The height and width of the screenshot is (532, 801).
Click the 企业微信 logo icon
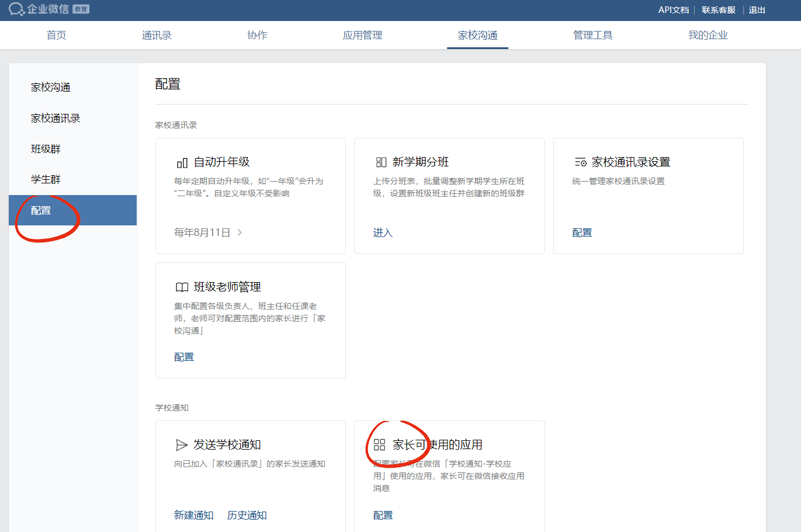point(16,9)
